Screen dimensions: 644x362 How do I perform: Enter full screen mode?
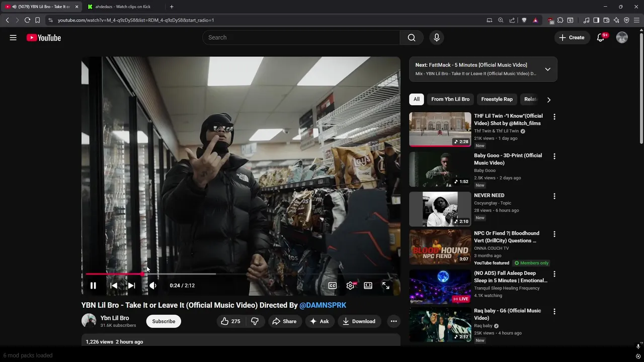(386, 286)
